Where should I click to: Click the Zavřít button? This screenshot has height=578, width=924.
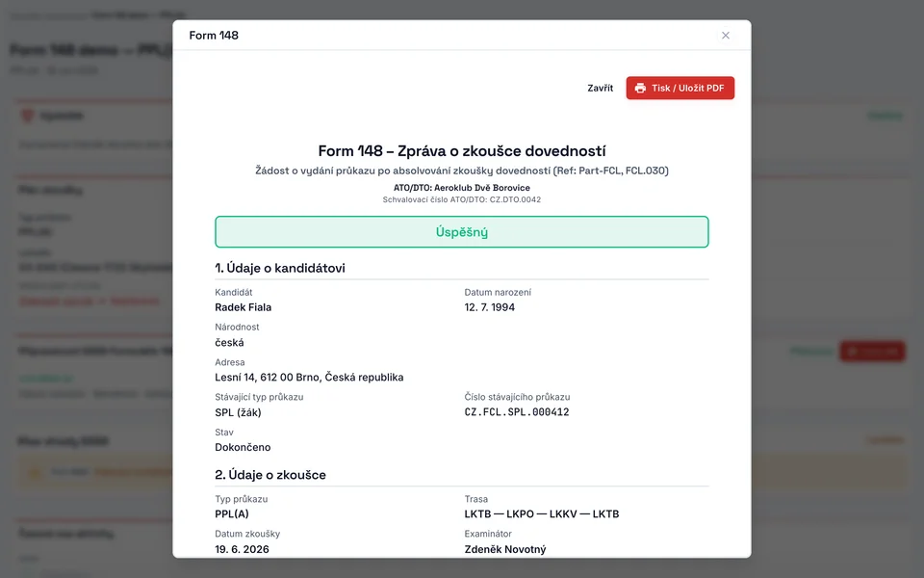coord(600,88)
